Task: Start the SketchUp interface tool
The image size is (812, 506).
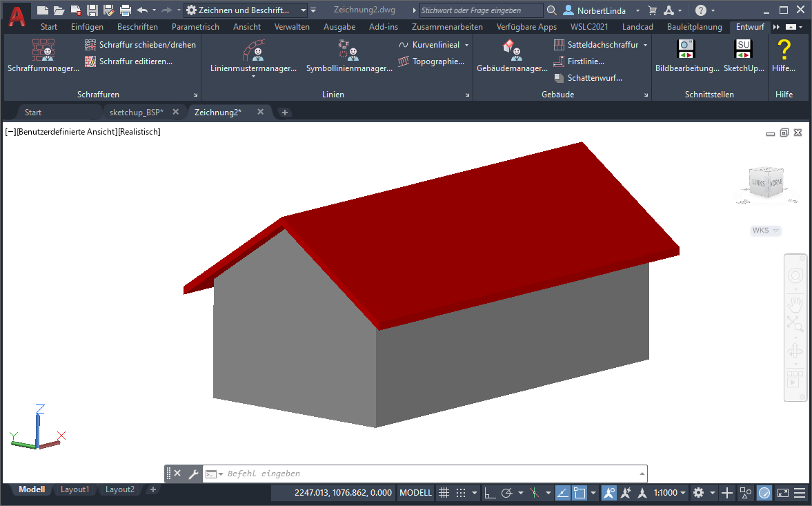Action: coord(744,52)
